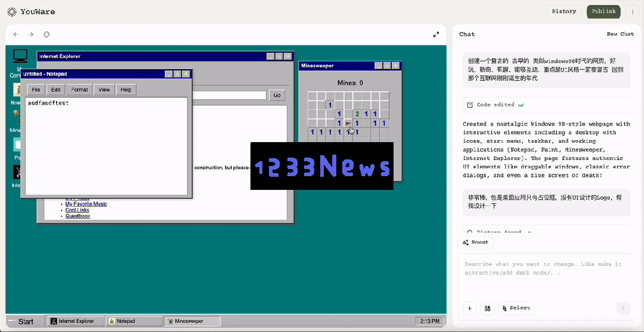Click the Boost button
Image resolution: width=644 pixels, height=332 pixels.
[476, 242]
